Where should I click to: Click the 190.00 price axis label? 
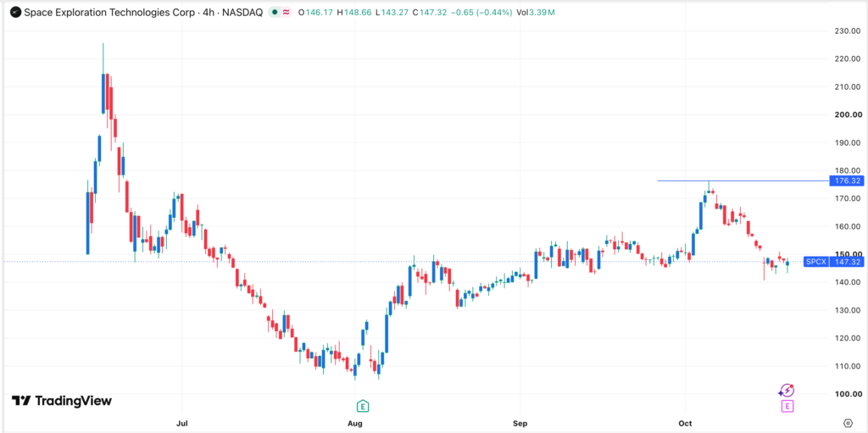(848, 143)
